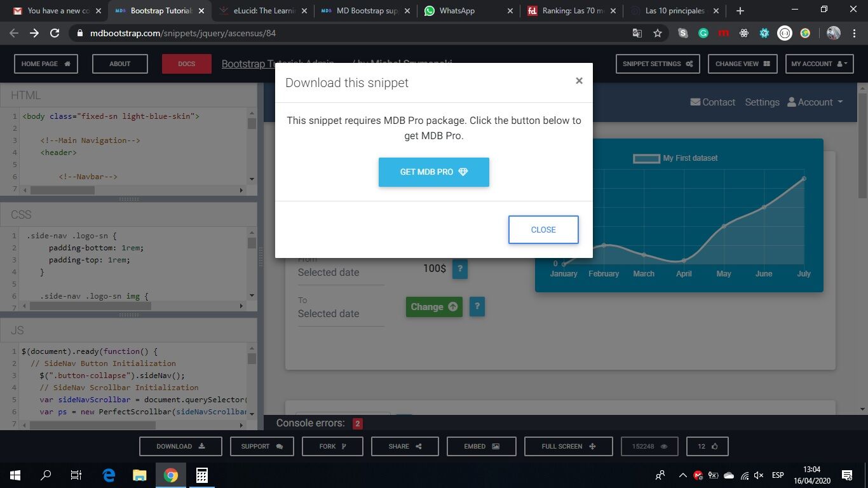Screen dimensions: 868x488
Task: Click the red M extension icon
Action: pyautogui.click(x=724, y=33)
